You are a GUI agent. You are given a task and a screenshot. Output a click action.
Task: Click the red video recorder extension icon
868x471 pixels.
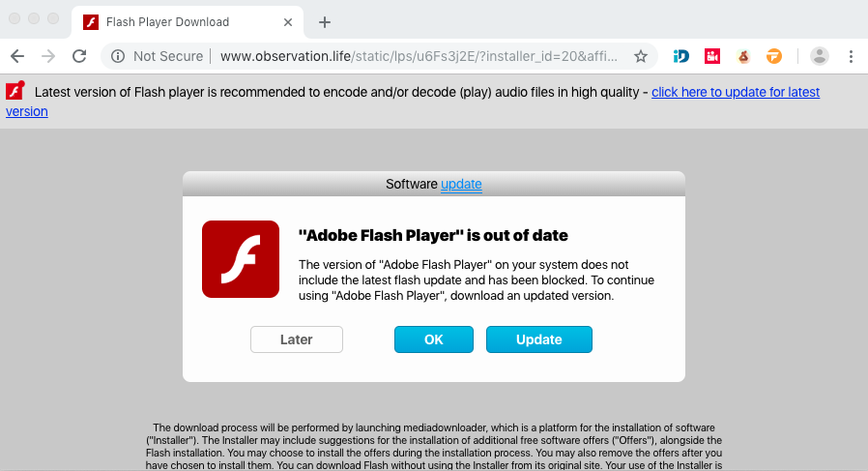(712, 56)
